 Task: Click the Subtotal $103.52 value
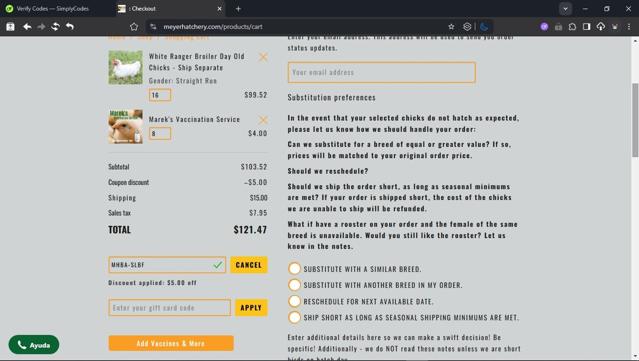[x=254, y=167]
